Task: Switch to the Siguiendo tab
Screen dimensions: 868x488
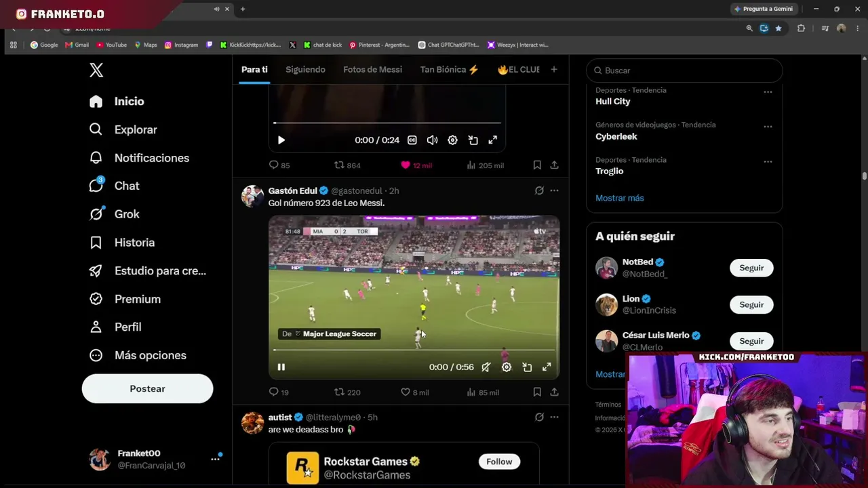Action: [x=305, y=69]
